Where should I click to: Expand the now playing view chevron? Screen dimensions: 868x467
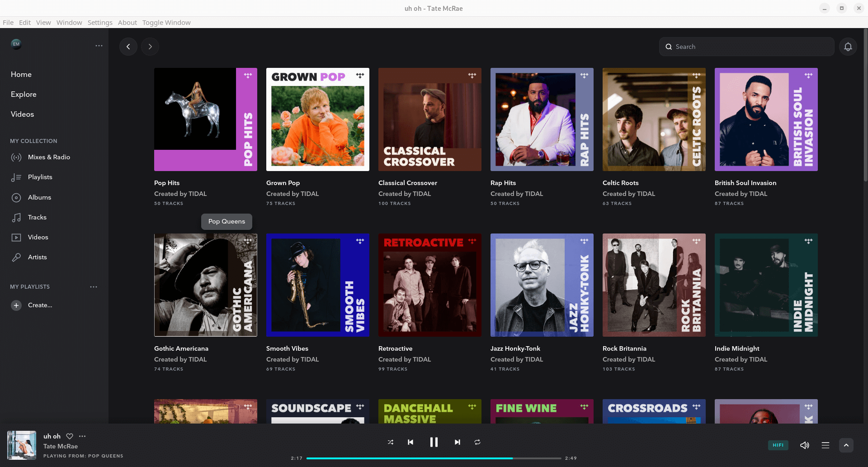(846, 445)
